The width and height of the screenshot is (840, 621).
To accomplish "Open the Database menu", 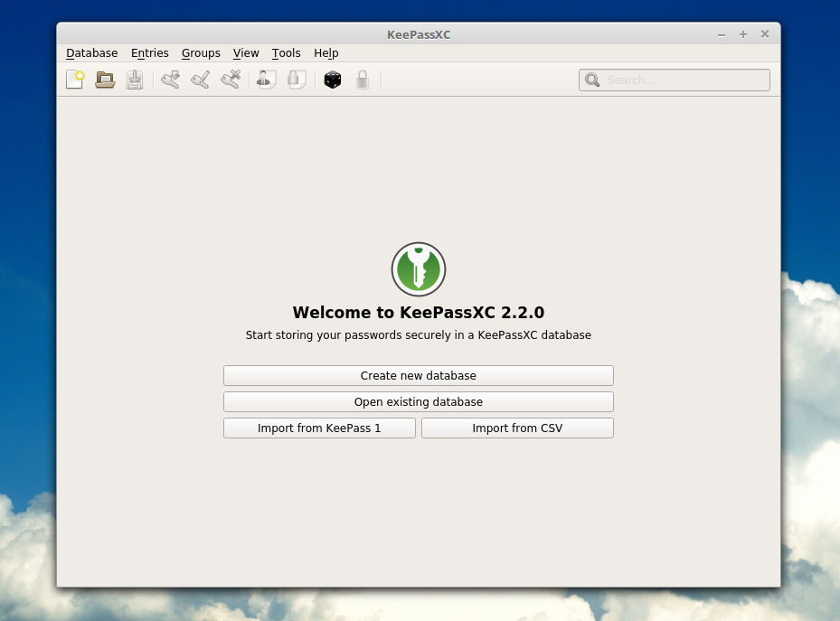I will [92, 53].
